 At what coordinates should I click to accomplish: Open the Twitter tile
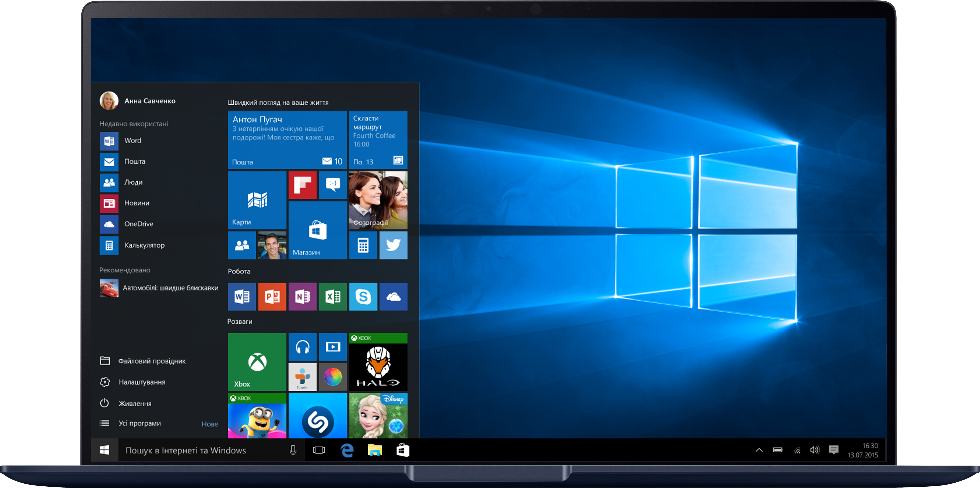(x=393, y=245)
